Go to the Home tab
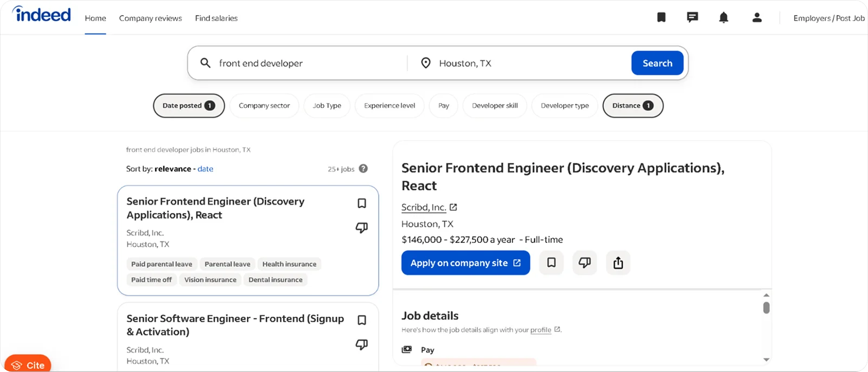The image size is (868, 372). 95,18
